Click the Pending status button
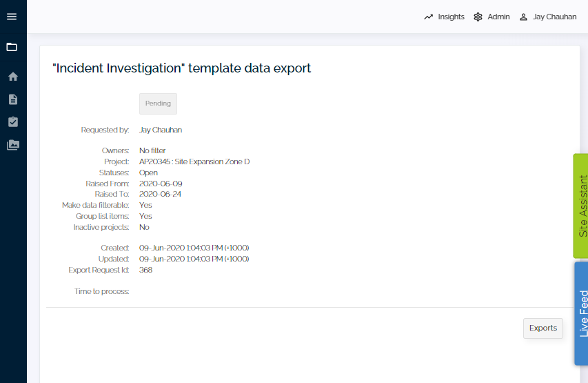Screen dimensions: 588x383 [x=158, y=104]
